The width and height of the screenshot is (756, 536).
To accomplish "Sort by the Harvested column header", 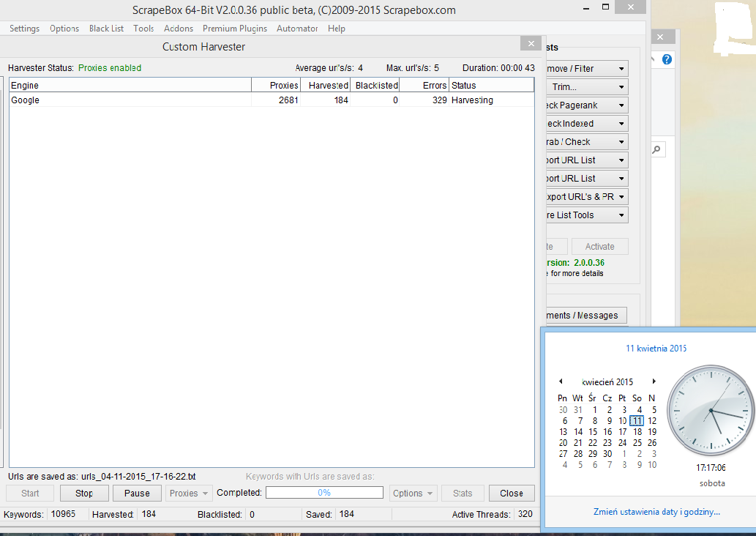I will pos(326,86).
